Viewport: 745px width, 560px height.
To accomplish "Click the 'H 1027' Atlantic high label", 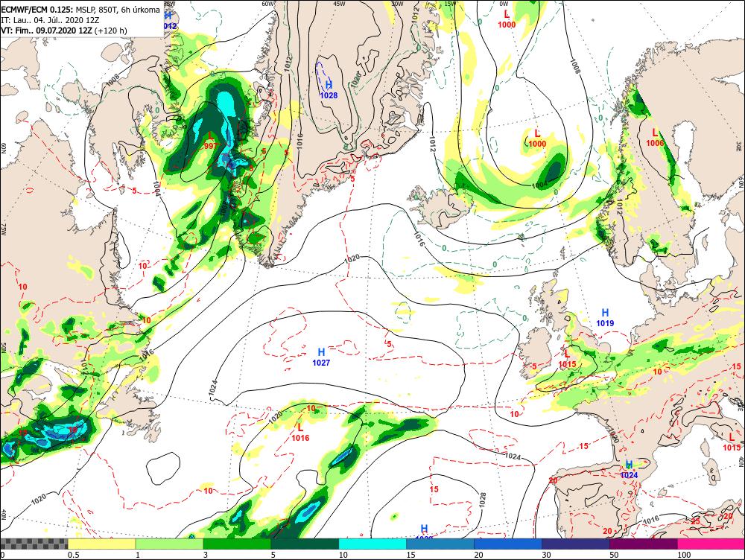I will [321, 357].
